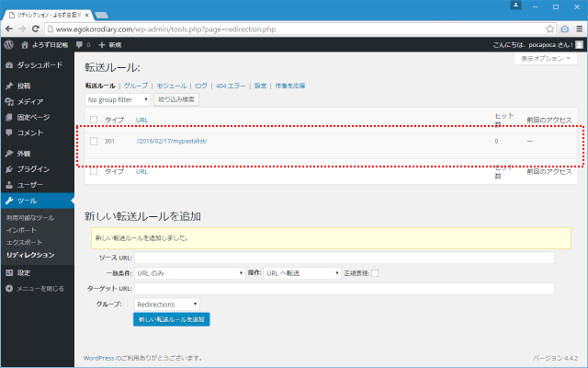Viewport: 588px width, 368px height.
Task: Expand the グループ Redirections dropdown
Action: point(167,304)
